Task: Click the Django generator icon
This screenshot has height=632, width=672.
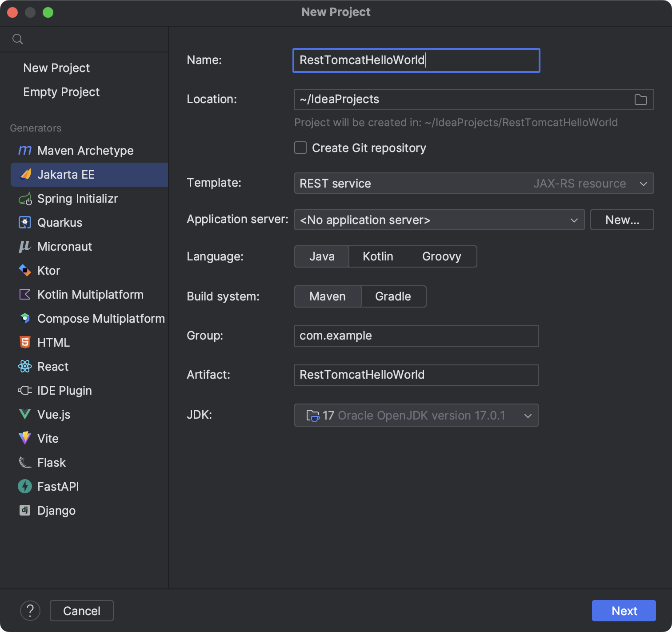Action: coord(24,510)
